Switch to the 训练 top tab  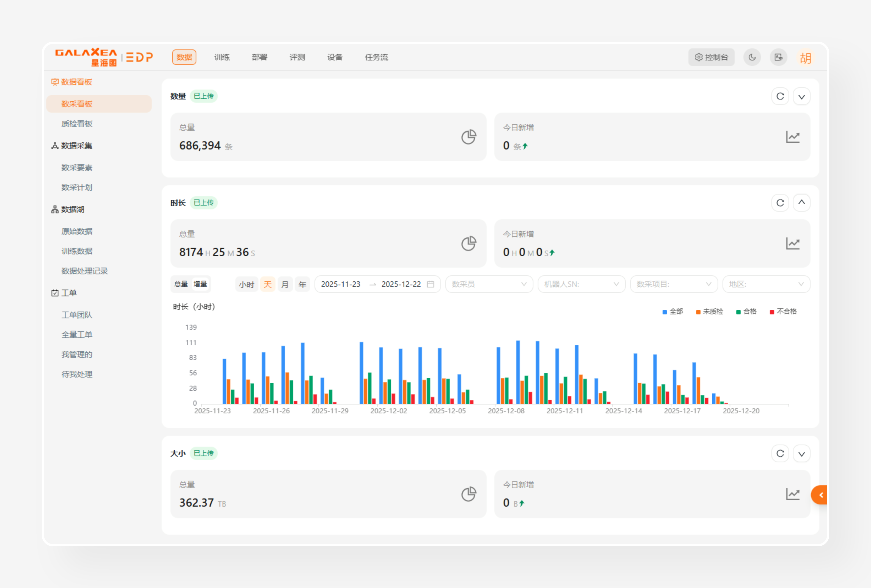pyautogui.click(x=222, y=57)
